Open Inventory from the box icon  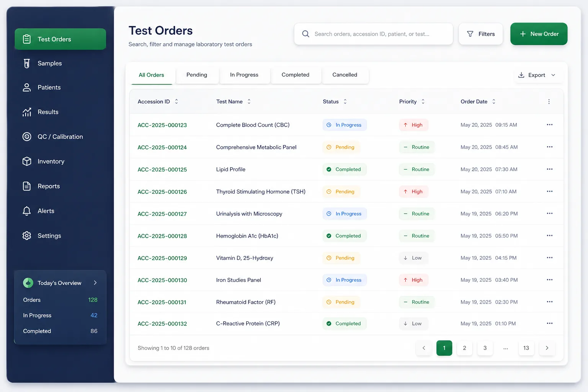point(27,162)
